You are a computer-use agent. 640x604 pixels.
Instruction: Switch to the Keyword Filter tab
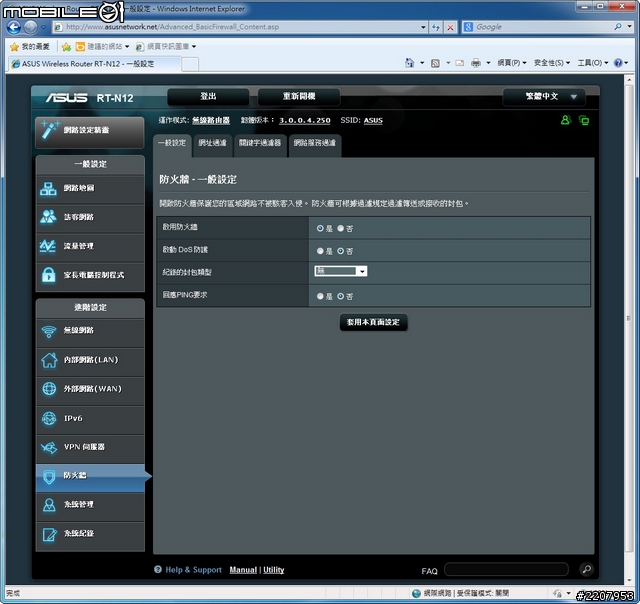[x=260, y=145]
